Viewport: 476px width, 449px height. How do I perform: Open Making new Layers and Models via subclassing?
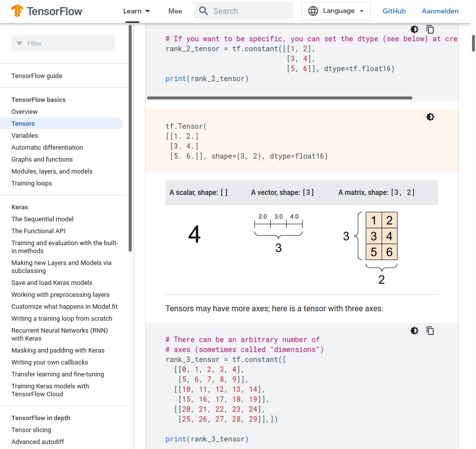coord(61,267)
